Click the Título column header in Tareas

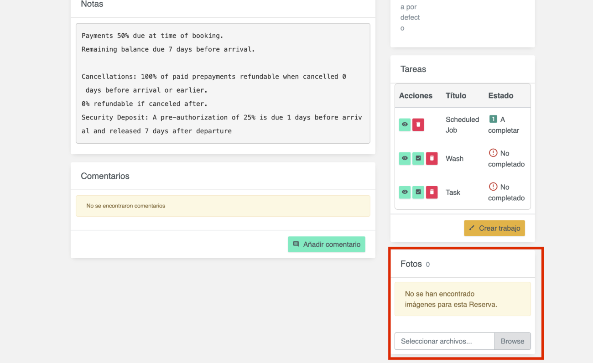click(456, 95)
